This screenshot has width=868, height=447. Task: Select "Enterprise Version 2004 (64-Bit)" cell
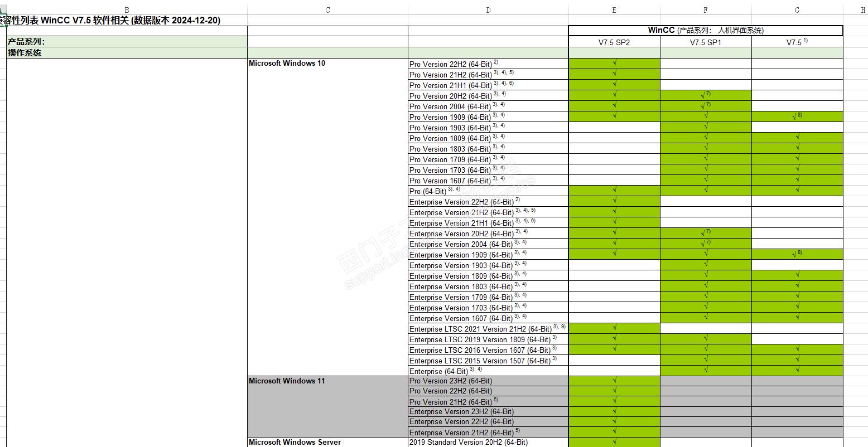click(488, 244)
